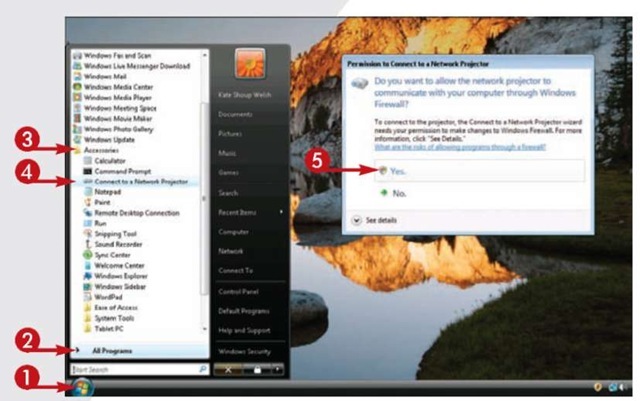This screenshot has height=401, width=640.
Task: Open Music from Start menu
Action: (227, 153)
